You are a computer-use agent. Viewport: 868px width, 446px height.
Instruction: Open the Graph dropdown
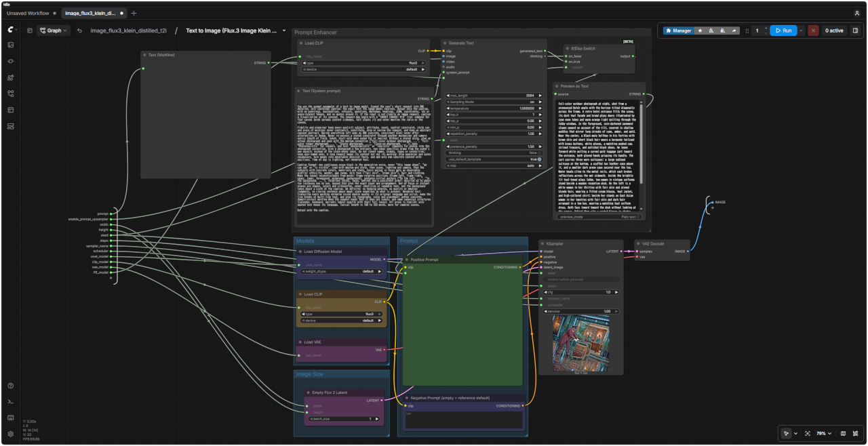click(54, 31)
